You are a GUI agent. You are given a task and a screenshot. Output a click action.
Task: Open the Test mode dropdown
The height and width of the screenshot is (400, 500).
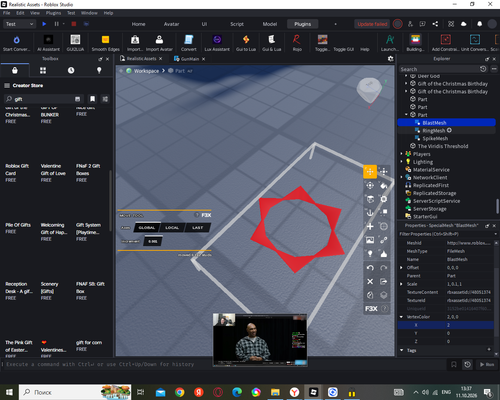(x=19, y=24)
